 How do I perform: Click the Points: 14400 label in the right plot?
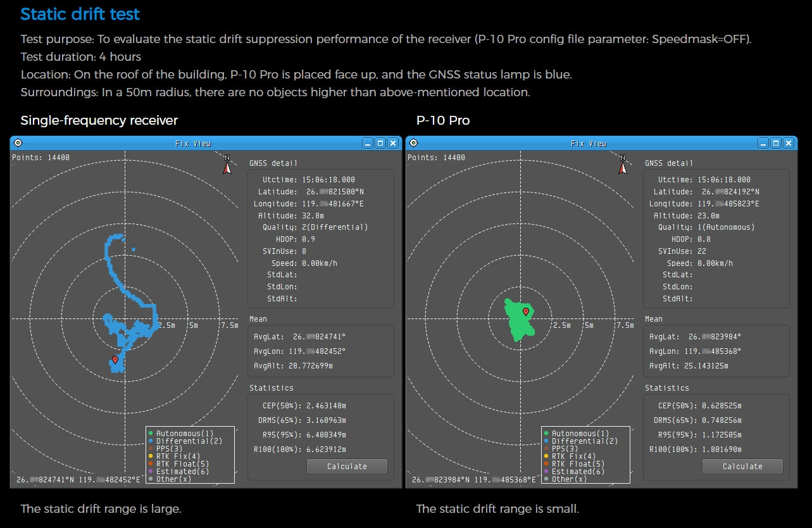437,158
